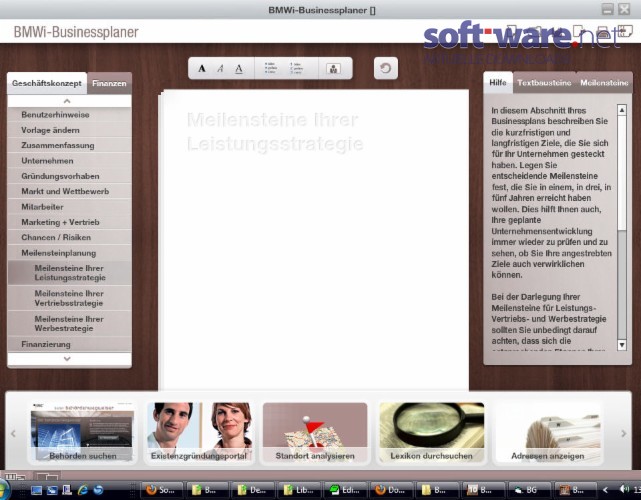This screenshot has width=641, height=500.
Task: Click the carousel's left arrow
Action: (13, 433)
